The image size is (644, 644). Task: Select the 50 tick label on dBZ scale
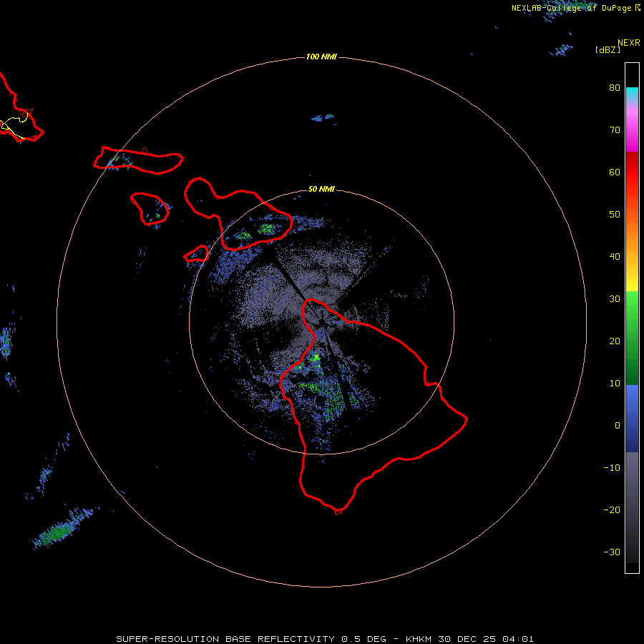pyautogui.click(x=615, y=215)
